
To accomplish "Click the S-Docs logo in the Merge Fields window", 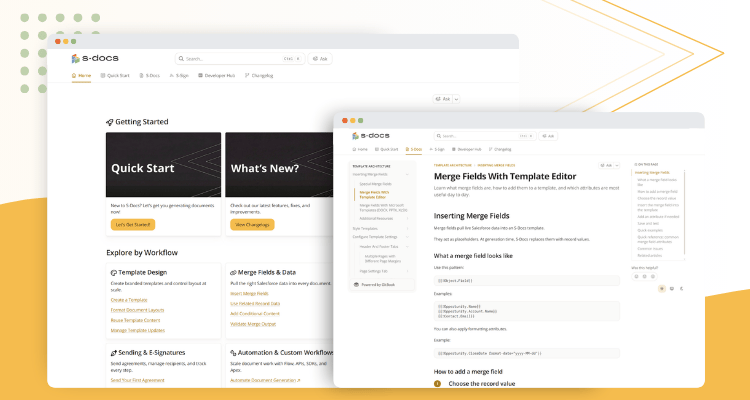I will (371, 136).
